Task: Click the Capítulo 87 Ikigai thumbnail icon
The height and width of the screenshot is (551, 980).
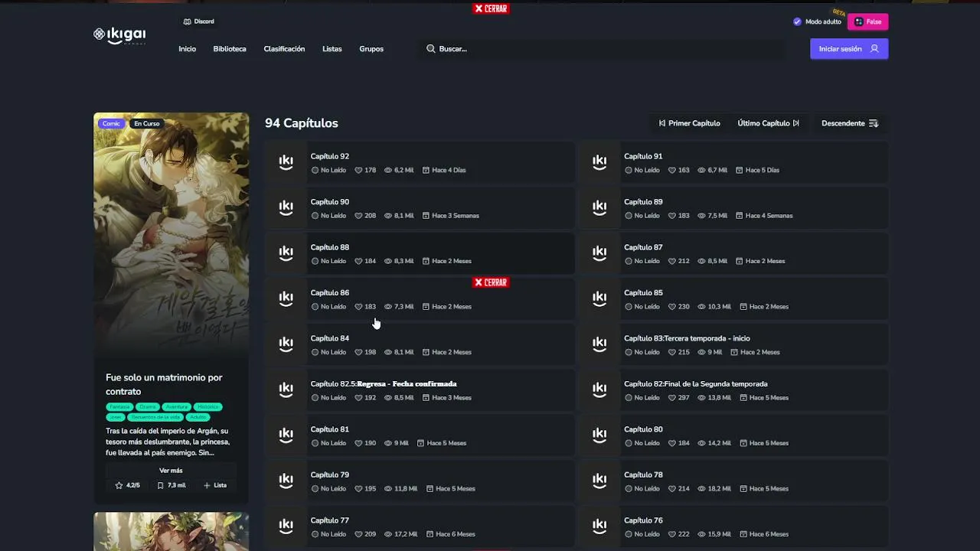Action: point(599,253)
